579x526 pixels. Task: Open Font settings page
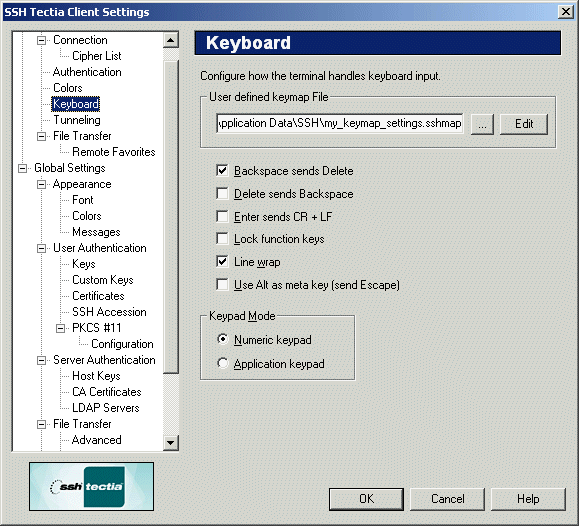(x=83, y=200)
